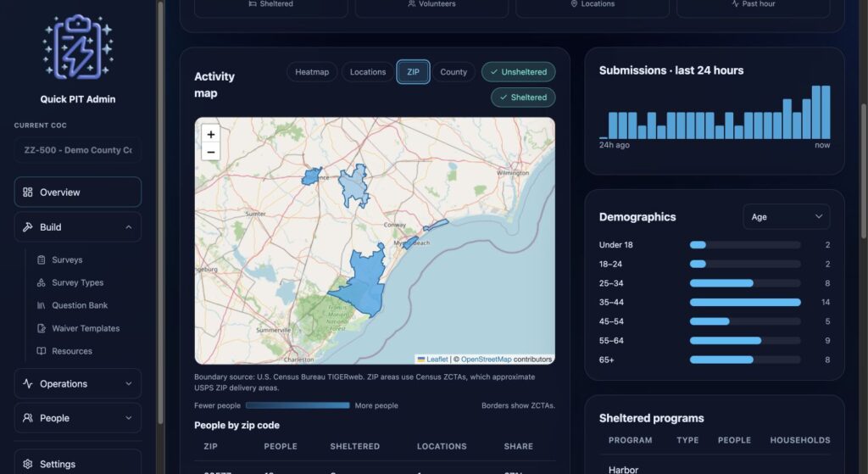Zoom in on the activity map

(211, 134)
